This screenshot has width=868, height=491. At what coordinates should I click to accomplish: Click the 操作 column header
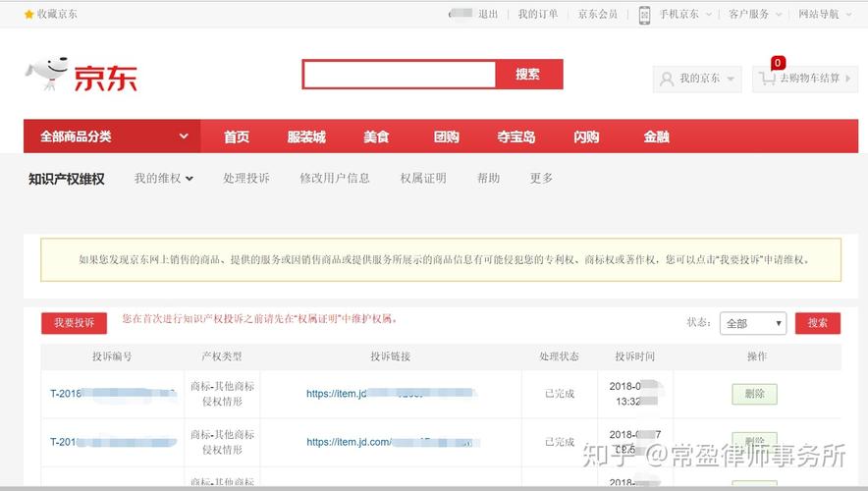coord(757,356)
